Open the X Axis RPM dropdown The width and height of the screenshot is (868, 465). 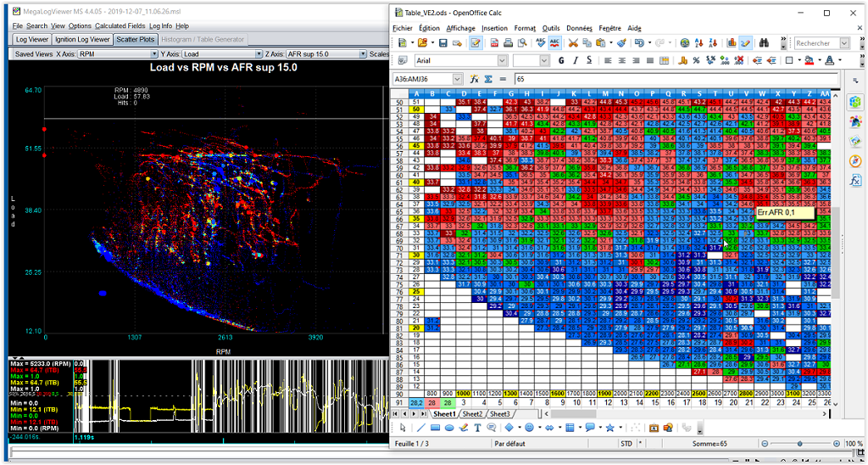(x=155, y=54)
